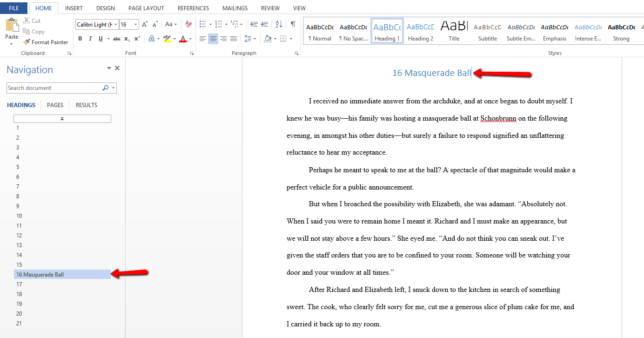Click the bullet list icon
This screenshot has width=644, height=338.
pyautogui.click(x=203, y=24)
